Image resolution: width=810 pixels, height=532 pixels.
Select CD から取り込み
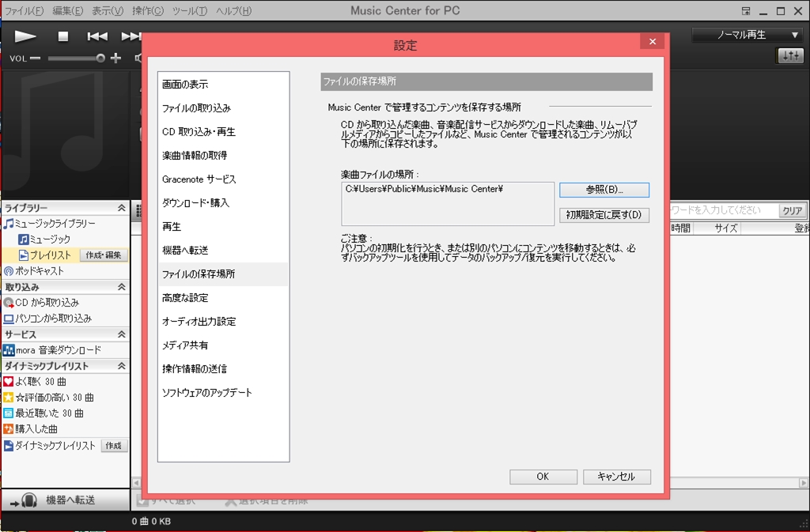click(x=41, y=303)
